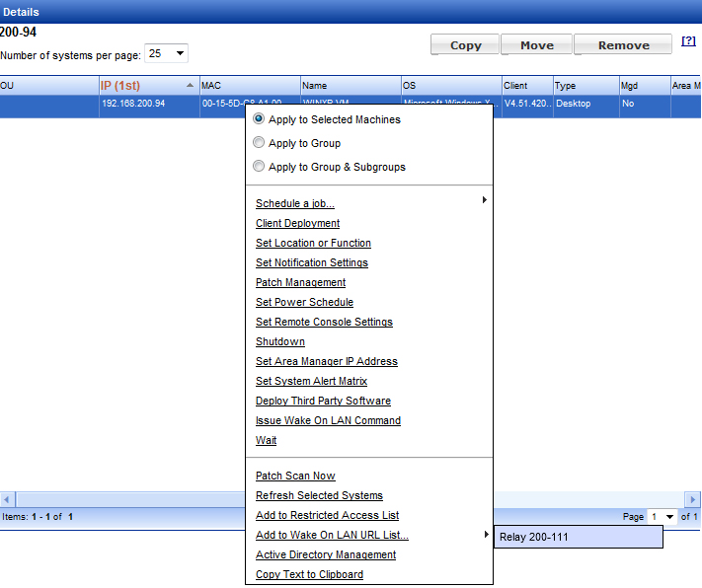The width and height of the screenshot is (702, 588).
Task: Sort by IP (1st) column header
Action: (x=120, y=86)
